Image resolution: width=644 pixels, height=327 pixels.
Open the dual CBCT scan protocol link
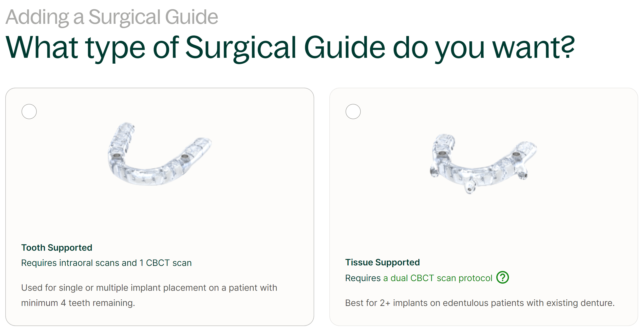(x=438, y=278)
